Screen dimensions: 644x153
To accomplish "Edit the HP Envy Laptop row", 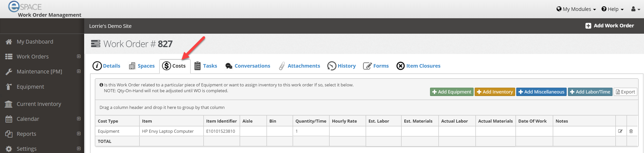I will (620, 131).
